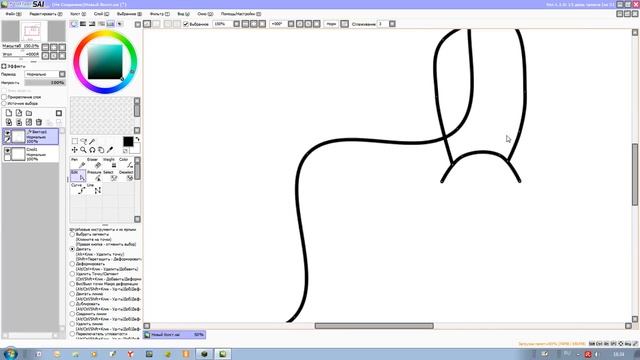Collapse the Эффекты section

point(4,66)
